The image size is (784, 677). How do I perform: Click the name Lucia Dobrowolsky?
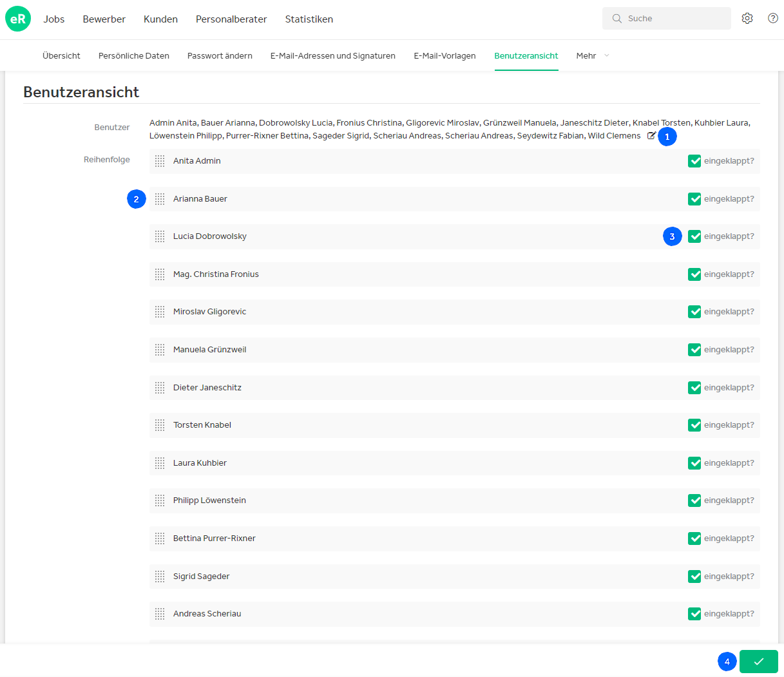pyautogui.click(x=210, y=236)
